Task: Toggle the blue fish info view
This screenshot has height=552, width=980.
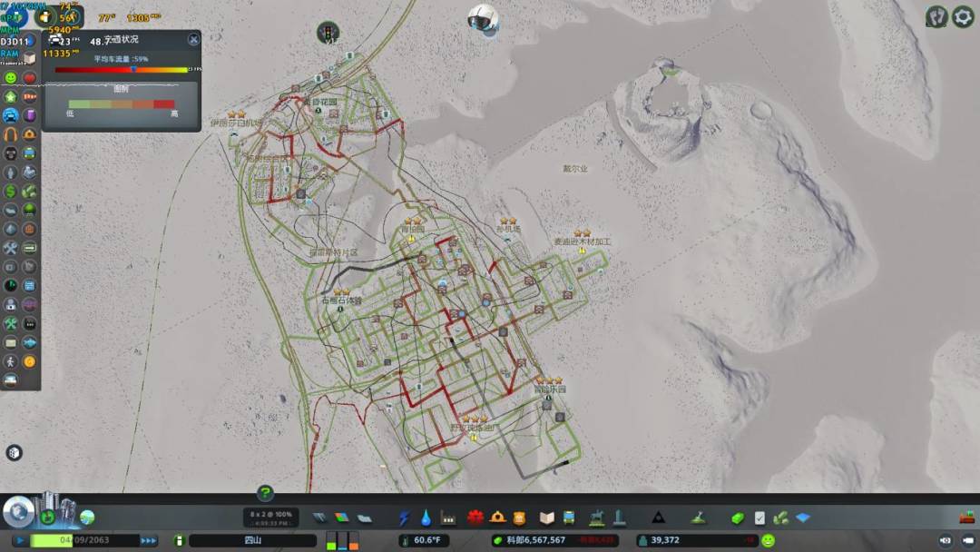Action: [x=29, y=342]
